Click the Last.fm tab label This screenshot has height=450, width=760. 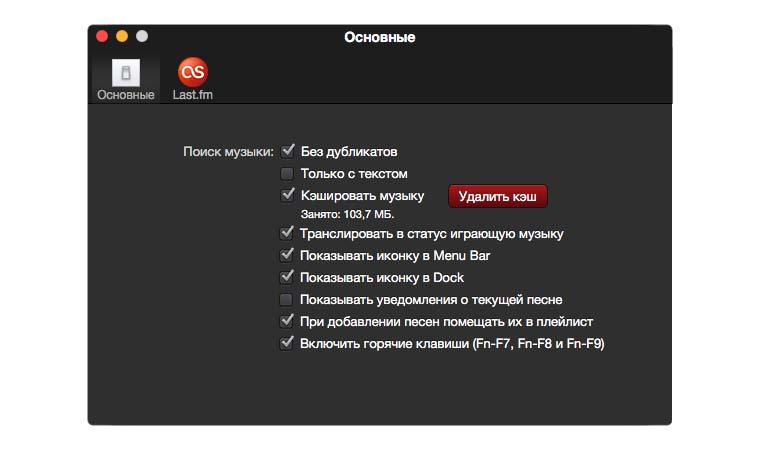tap(192, 95)
